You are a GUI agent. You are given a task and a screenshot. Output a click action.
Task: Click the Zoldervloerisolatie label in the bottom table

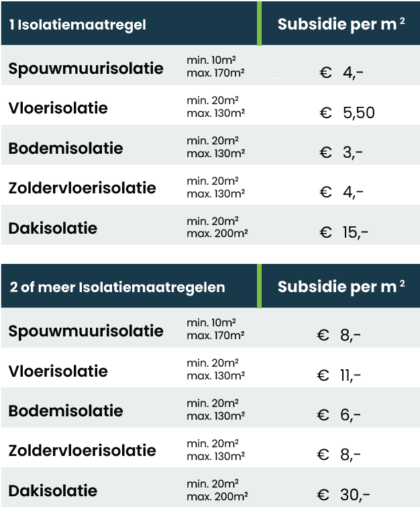tap(82, 451)
